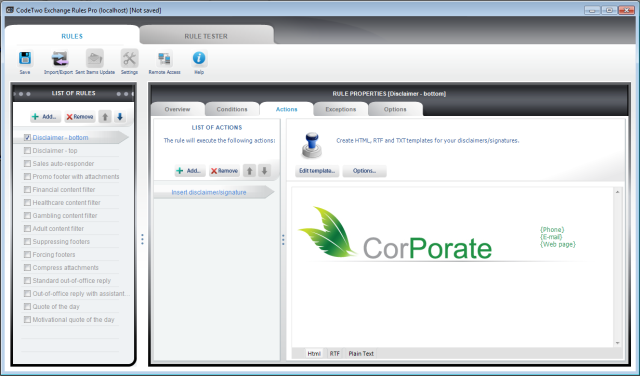Switch to the Rule Tester tab

pos(206,36)
